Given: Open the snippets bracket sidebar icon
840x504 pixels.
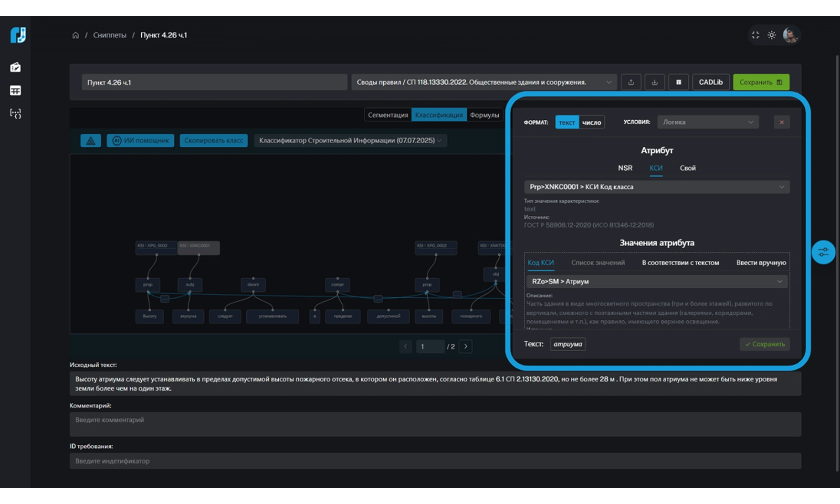Looking at the screenshot, I should [x=15, y=114].
